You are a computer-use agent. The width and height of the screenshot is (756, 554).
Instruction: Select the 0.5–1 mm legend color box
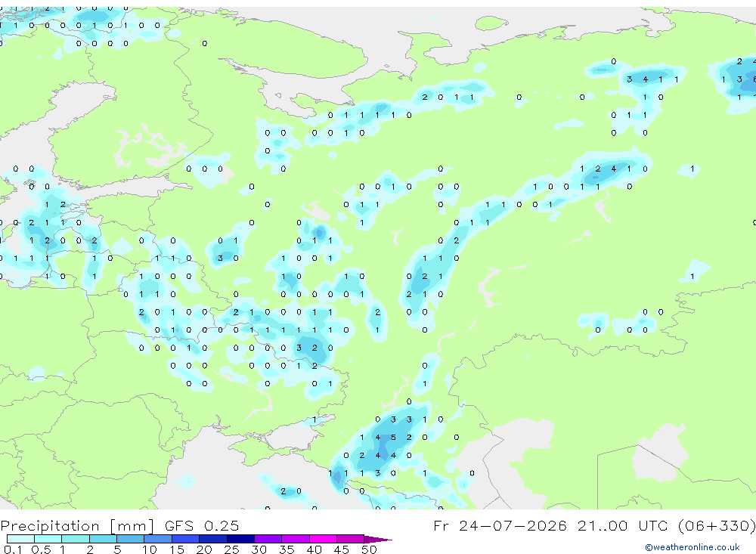point(48,539)
